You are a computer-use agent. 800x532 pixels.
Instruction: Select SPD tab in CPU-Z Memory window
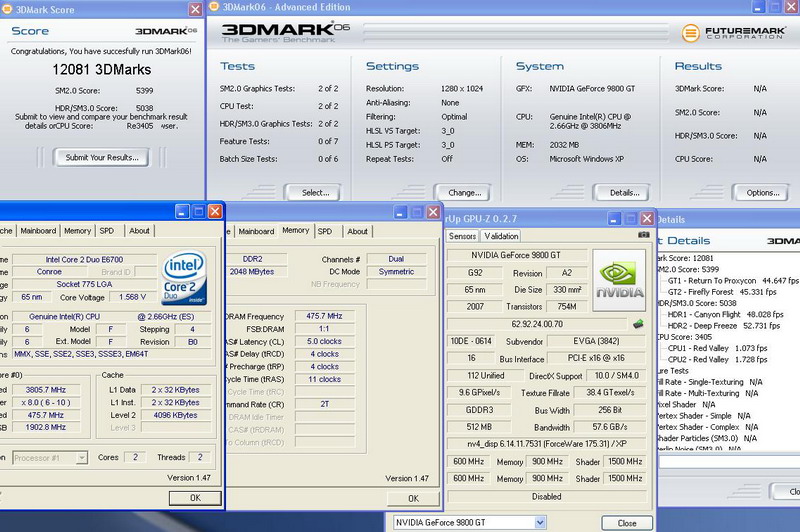pos(326,231)
